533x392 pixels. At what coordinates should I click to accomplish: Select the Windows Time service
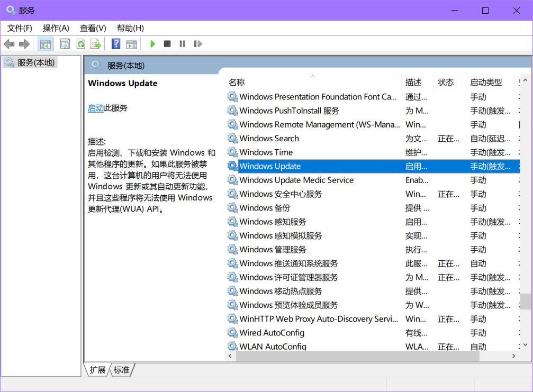click(x=373, y=152)
